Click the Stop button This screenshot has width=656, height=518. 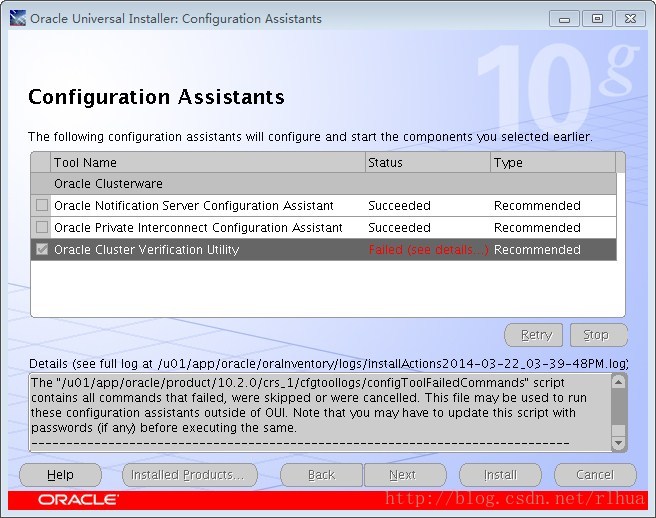pos(599,335)
